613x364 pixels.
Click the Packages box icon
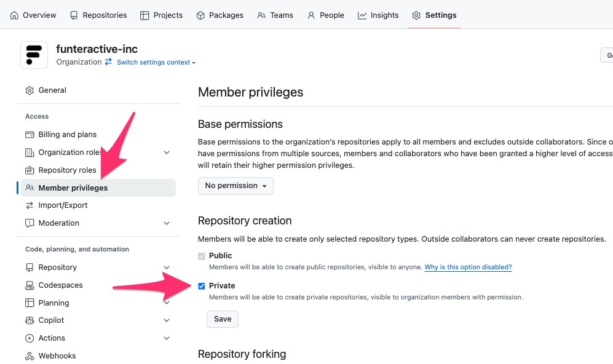(x=200, y=15)
